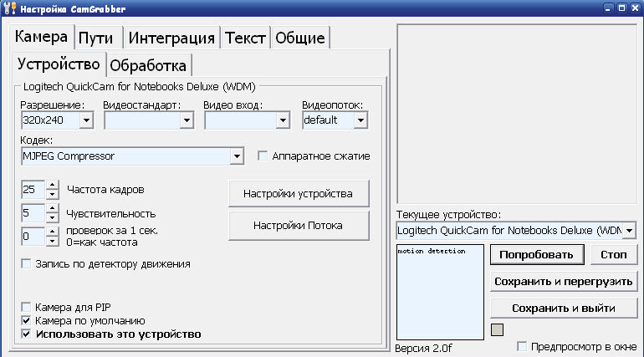Decrease проверок за 1 сек. value
Screen dimensions: 644x357
point(52,241)
